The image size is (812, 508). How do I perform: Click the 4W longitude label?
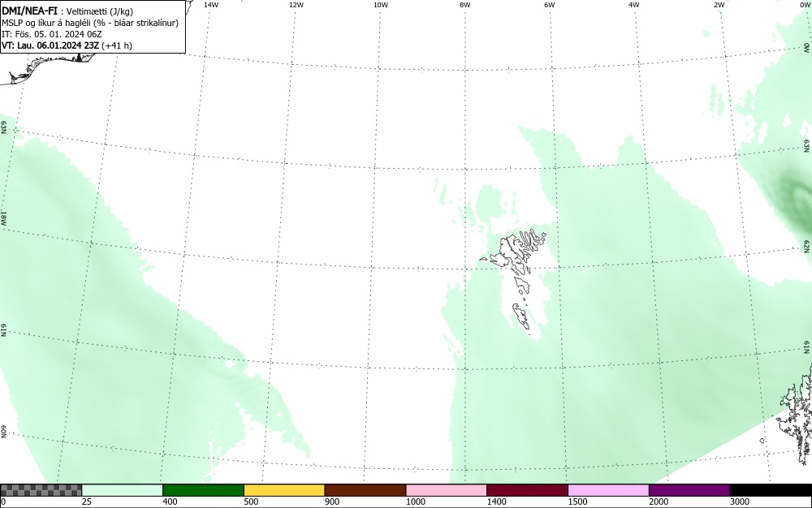[x=634, y=5]
